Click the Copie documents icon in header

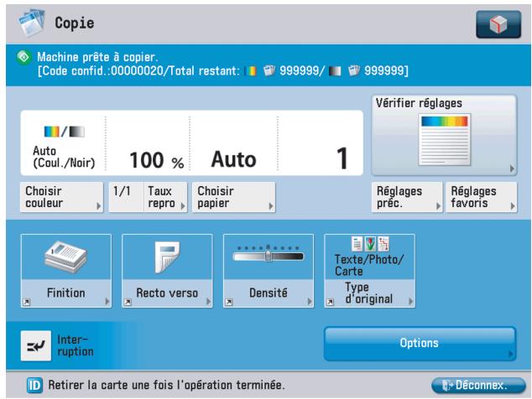click(32, 23)
